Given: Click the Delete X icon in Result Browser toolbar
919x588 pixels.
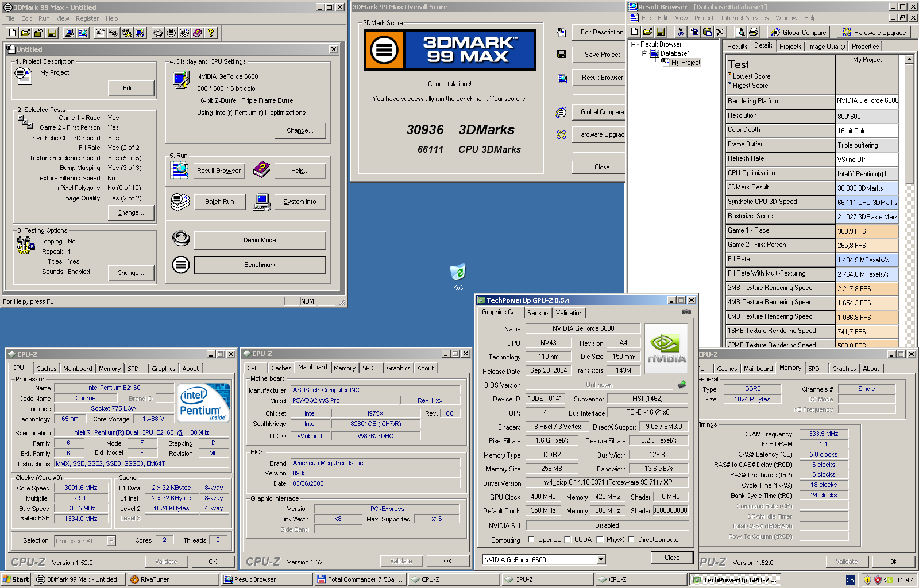Looking at the screenshot, I should click(x=720, y=32).
